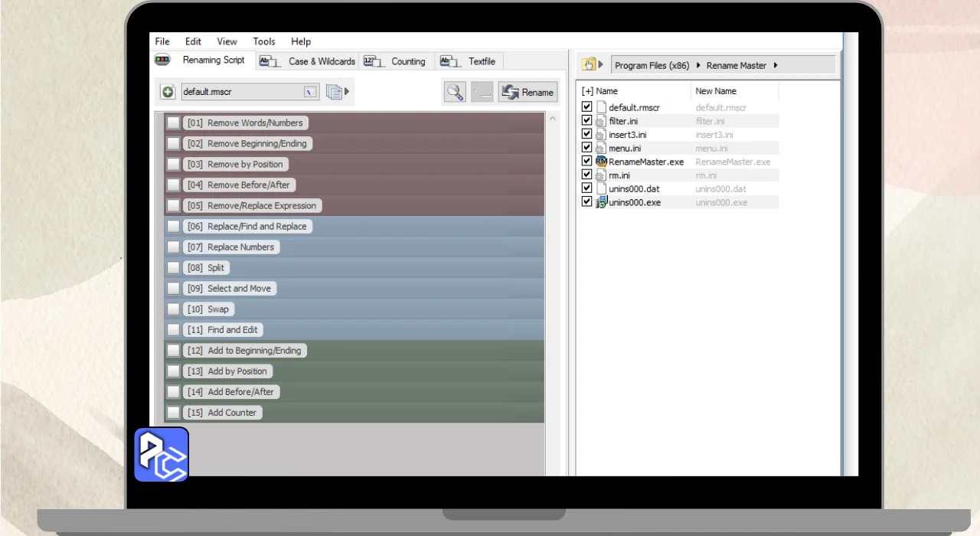Switch to the Textfile tab

point(469,61)
